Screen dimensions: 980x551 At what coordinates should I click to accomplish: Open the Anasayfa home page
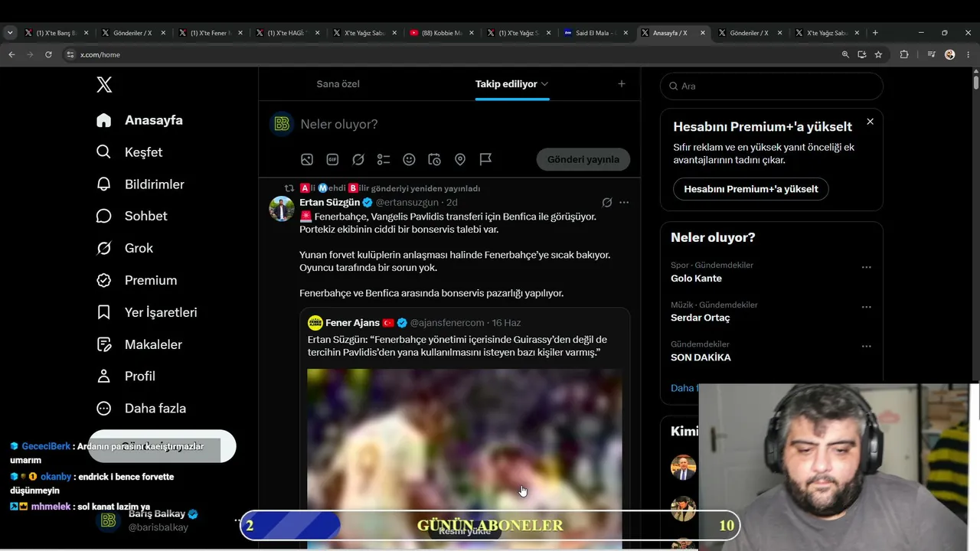pyautogui.click(x=139, y=120)
